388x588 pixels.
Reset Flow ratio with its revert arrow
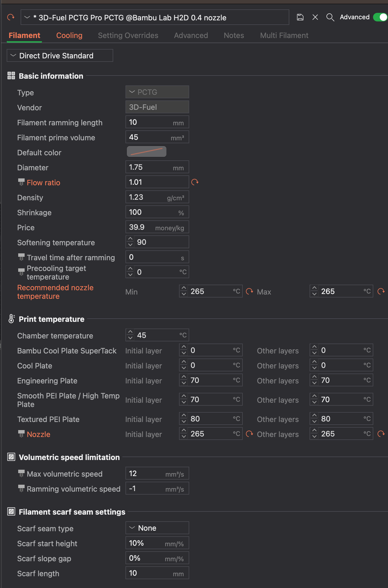[x=195, y=182]
